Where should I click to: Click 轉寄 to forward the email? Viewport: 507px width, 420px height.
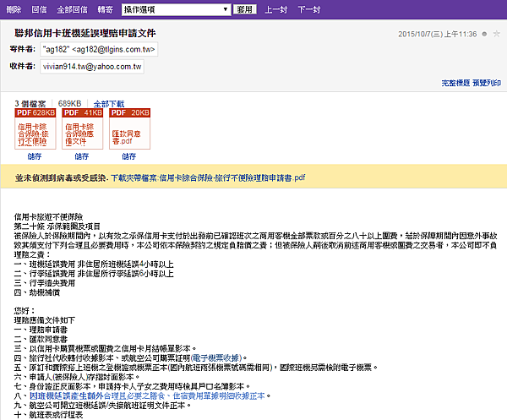(x=106, y=9)
